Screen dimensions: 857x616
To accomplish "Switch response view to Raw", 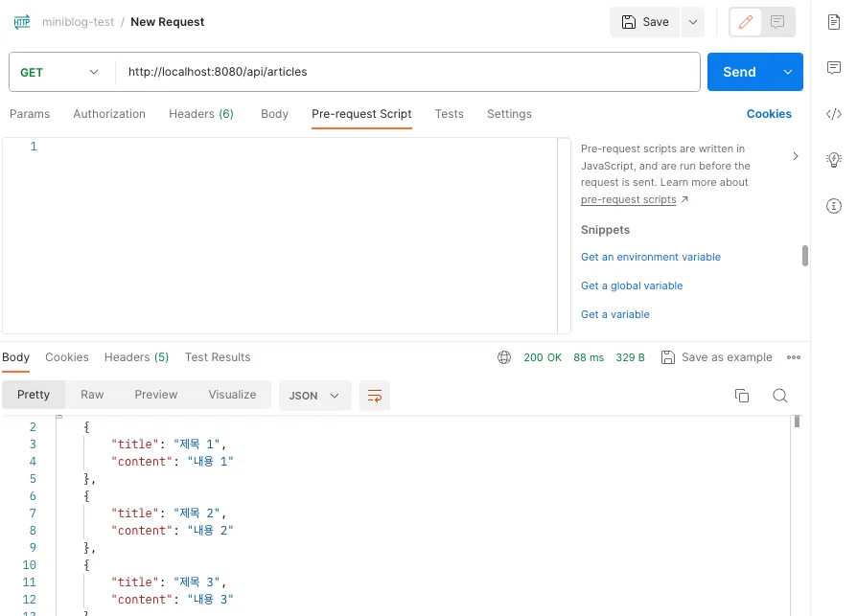I will [92, 395].
